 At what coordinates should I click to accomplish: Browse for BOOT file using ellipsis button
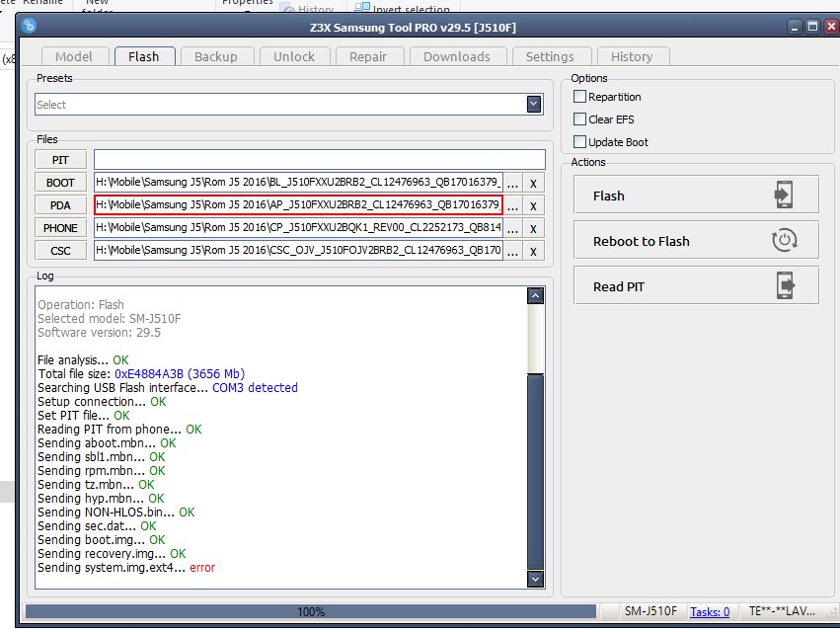click(x=512, y=183)
